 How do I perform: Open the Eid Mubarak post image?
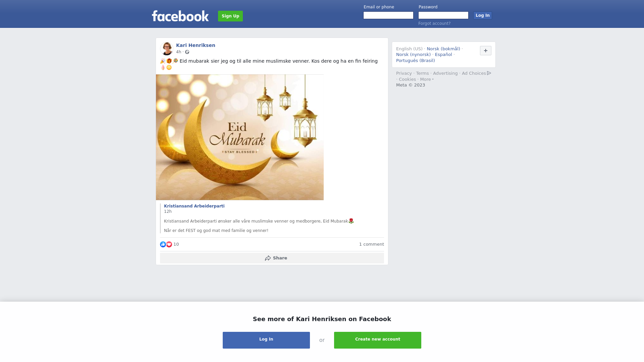[240, 137]
